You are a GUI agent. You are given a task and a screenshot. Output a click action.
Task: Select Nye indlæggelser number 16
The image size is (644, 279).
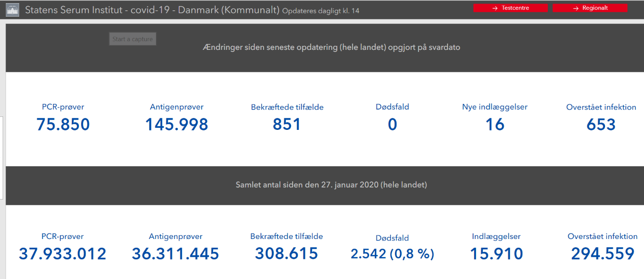[495, 125]
